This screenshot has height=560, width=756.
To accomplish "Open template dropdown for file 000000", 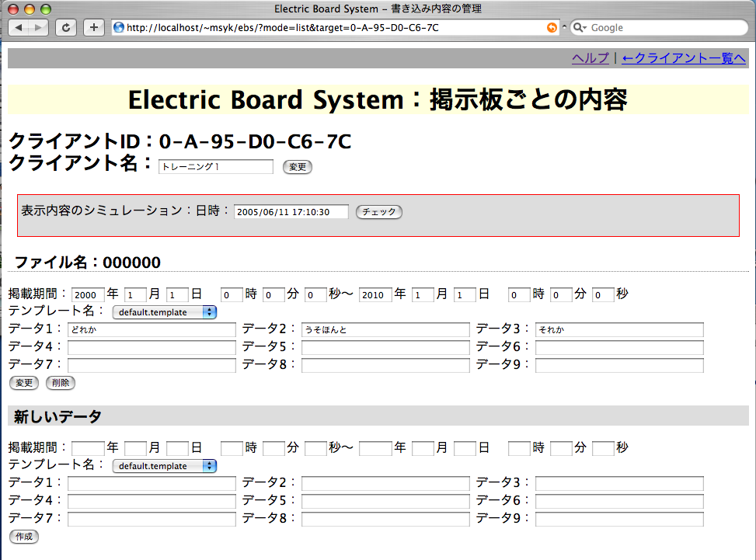I will tap(165, 312).
